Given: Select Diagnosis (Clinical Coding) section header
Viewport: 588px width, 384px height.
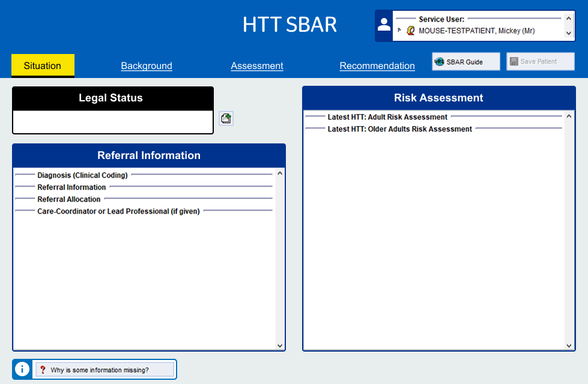Looking at the screenshot, I should click(x=82, y=175).
